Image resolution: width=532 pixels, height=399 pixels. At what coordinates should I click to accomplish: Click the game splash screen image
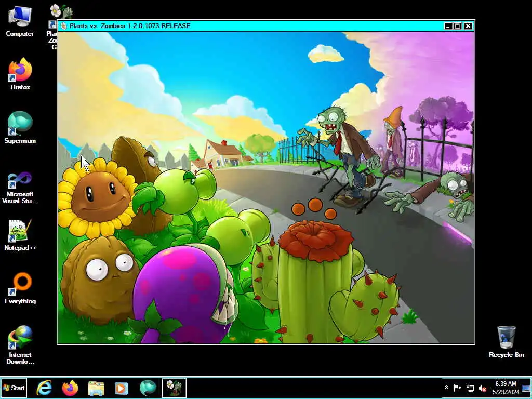coord(266,188)
